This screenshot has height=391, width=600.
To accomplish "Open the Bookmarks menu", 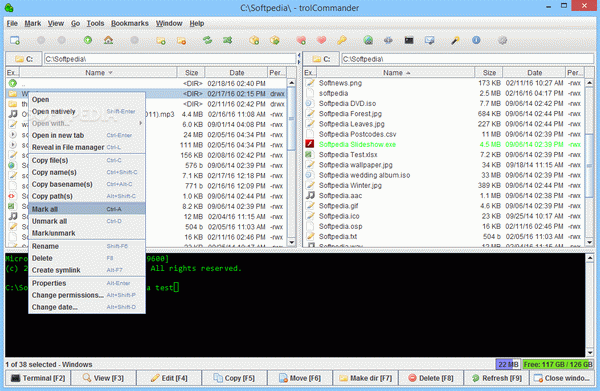I will point(130,23).
